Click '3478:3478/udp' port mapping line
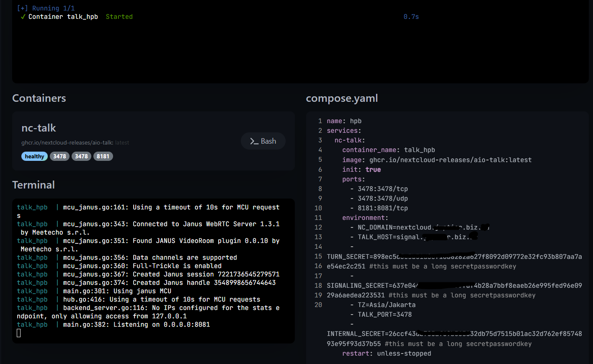This screenshot has height=364, width=593. [379, 199]
